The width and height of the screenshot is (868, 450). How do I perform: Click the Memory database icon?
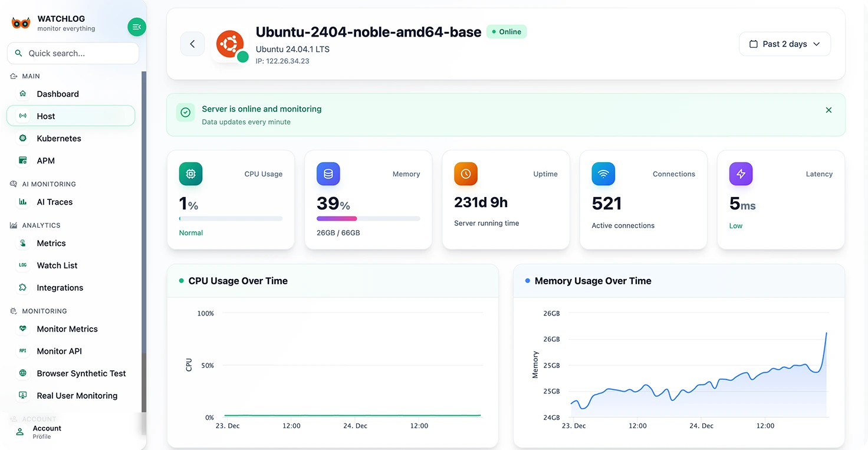(x=328, y=174)
